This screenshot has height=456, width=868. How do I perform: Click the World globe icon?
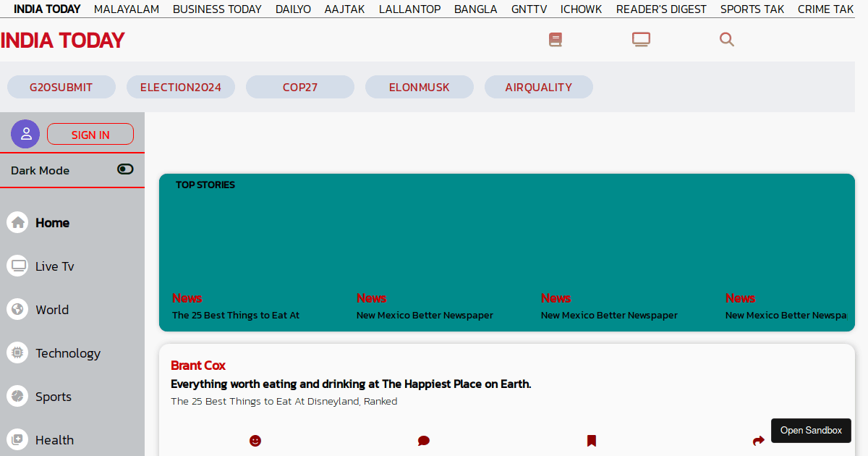(17, 309)
